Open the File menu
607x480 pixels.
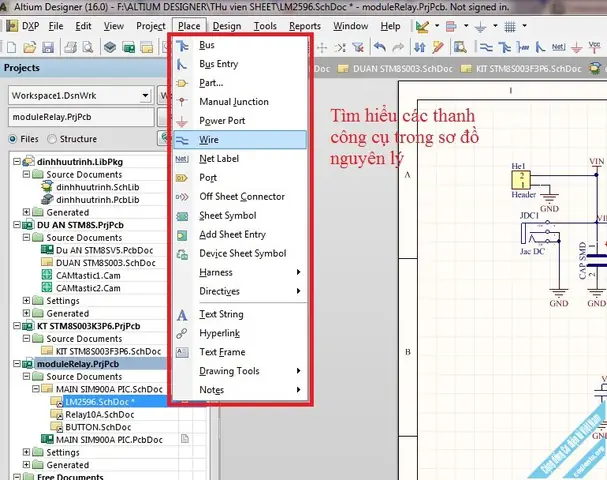(56, 26)
